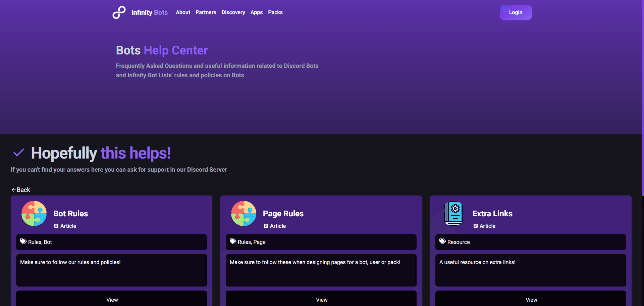
Task: Go back using the Back arrow link
Action: (21, 190)
